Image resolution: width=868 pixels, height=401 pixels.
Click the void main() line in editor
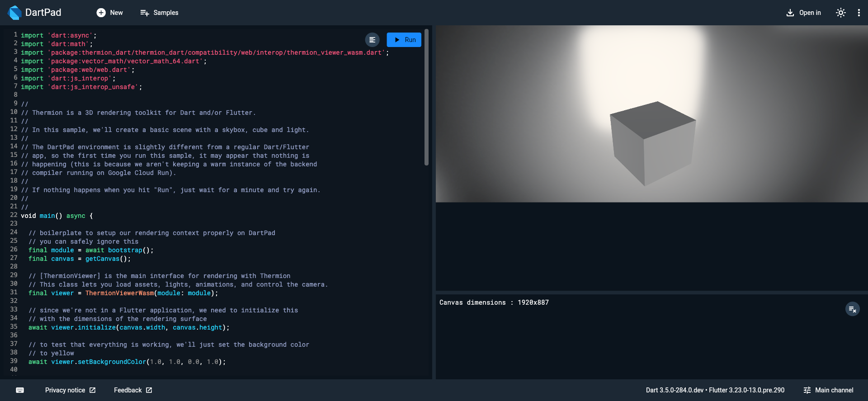coord(57,216)
